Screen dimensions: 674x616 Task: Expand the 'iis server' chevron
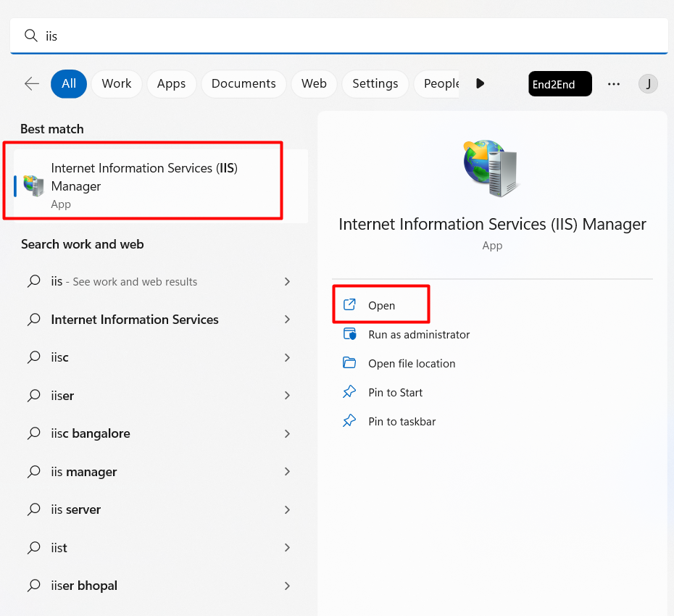(x=287, y=509)
